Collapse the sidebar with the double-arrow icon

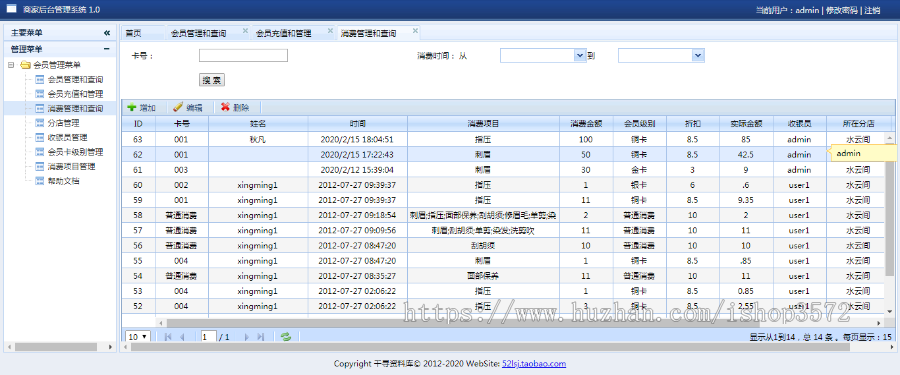(x=107, y=33)
